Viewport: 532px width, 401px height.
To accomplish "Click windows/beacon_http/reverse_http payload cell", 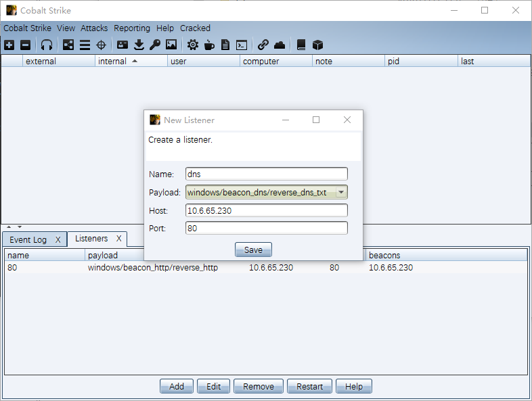I will [x=153, y=268].
